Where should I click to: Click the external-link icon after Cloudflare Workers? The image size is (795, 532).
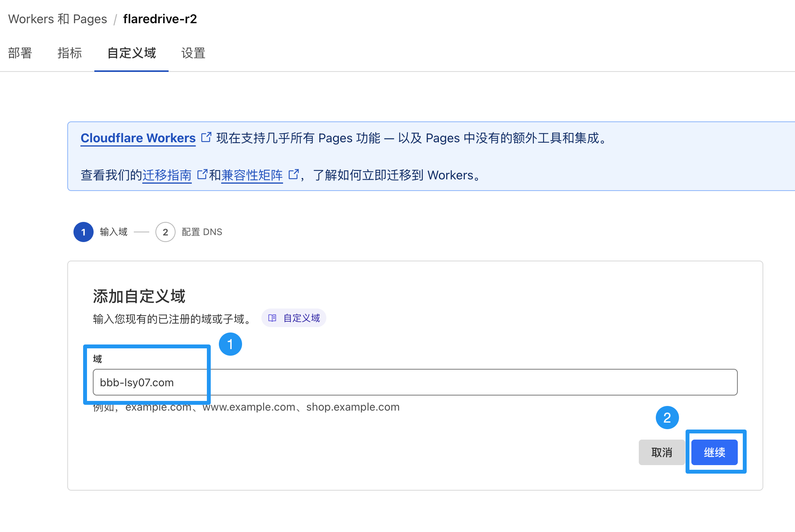206,137
